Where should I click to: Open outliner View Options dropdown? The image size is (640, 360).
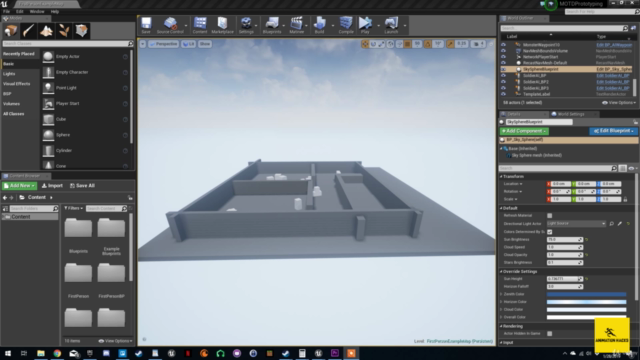coord(619,103)
